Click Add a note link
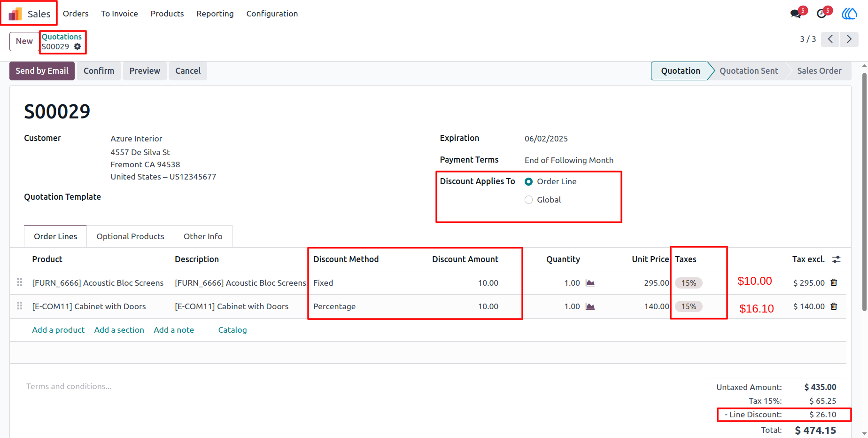Screen dimensions: 868x438 [x=174, y=330]
